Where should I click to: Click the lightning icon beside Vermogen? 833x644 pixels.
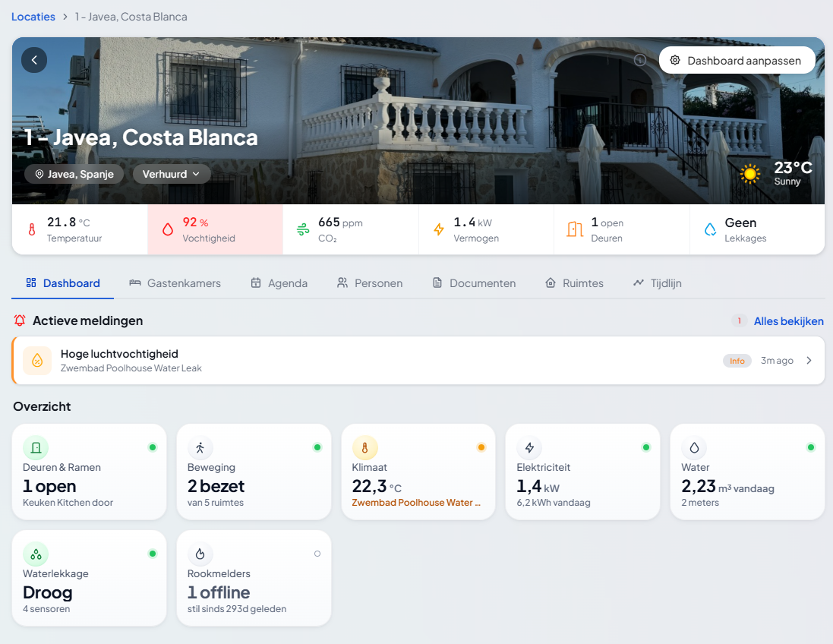[439, 229]
